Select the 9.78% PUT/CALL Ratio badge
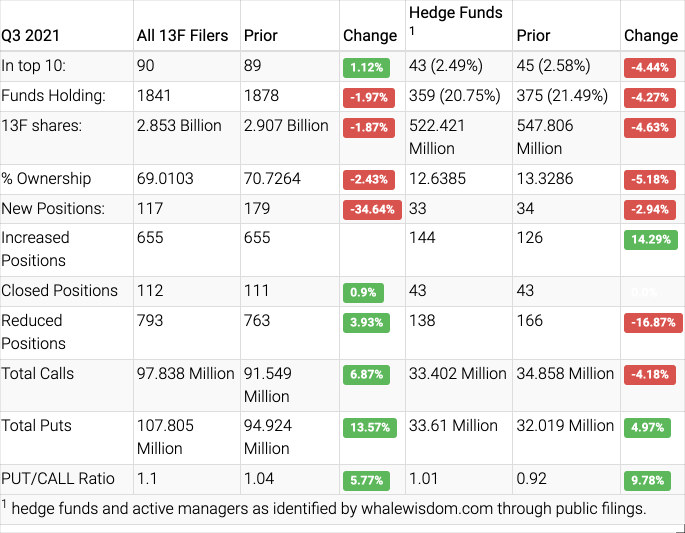 point(649,480)
